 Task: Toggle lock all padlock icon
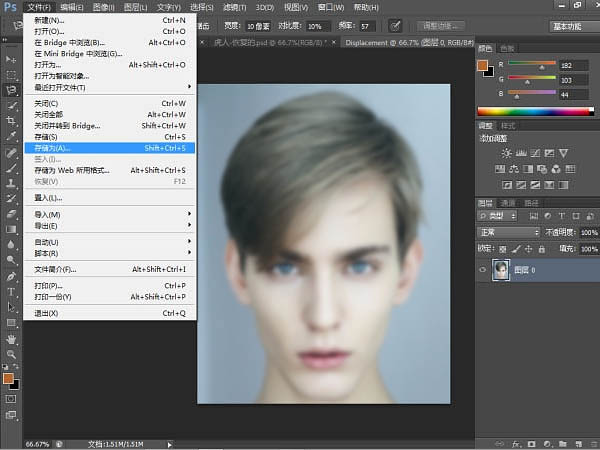pyautogui.click(x=541, y=249)
